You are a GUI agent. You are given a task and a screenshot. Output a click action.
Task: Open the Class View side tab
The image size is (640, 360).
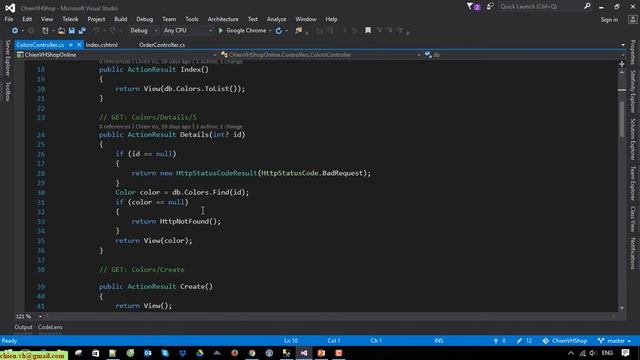point(633,219)
